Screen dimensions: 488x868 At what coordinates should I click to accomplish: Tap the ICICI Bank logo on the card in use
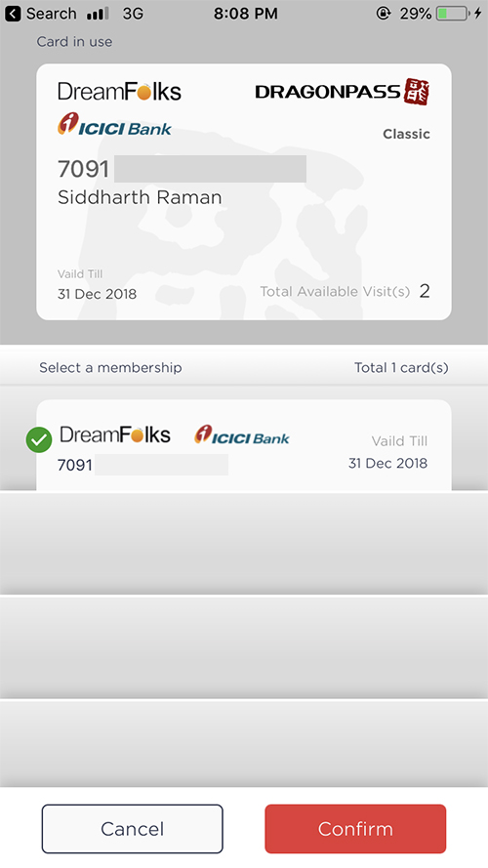coord(114,125)
